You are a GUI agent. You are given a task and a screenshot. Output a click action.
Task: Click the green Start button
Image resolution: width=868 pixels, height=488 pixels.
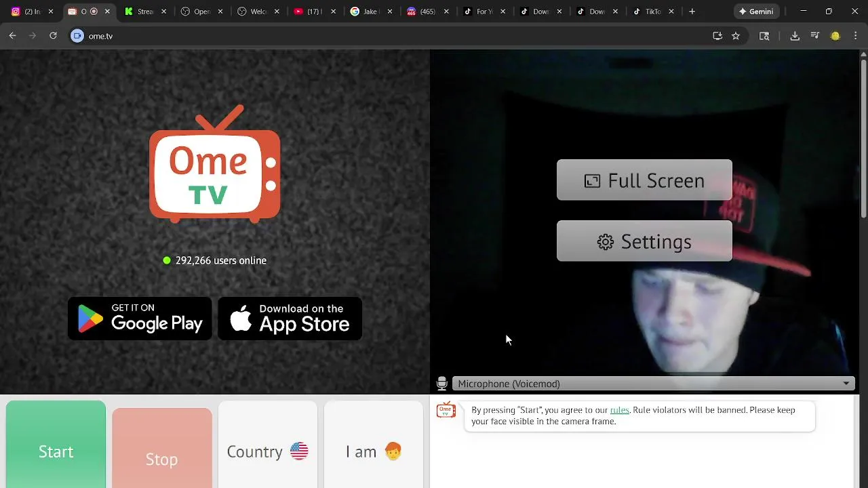click(56, 445)
